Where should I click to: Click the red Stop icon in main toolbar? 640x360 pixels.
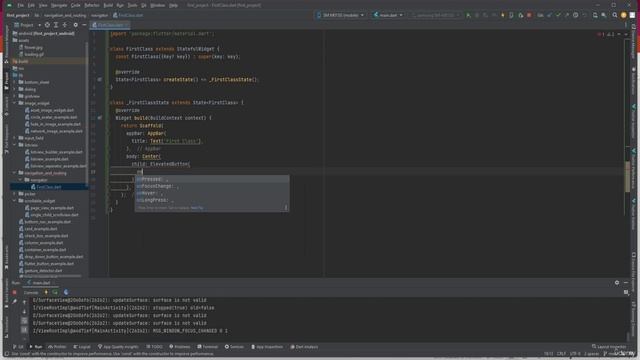(529, 15)
